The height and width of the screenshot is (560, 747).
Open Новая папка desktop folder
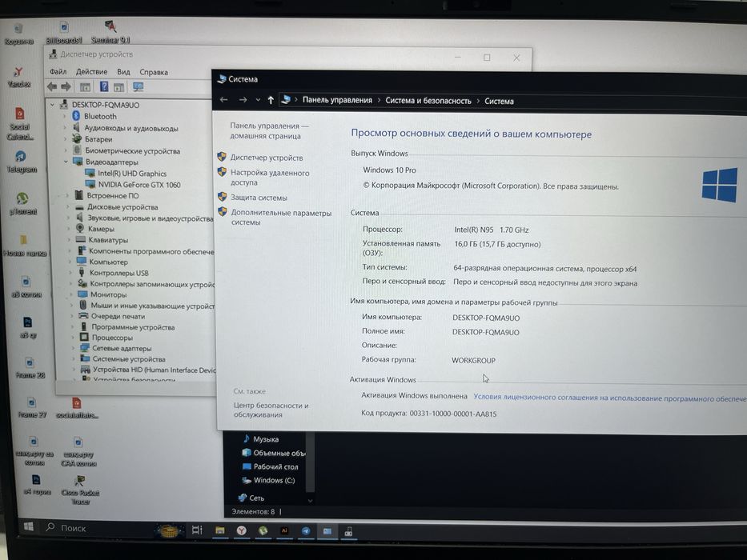point(24,246)
